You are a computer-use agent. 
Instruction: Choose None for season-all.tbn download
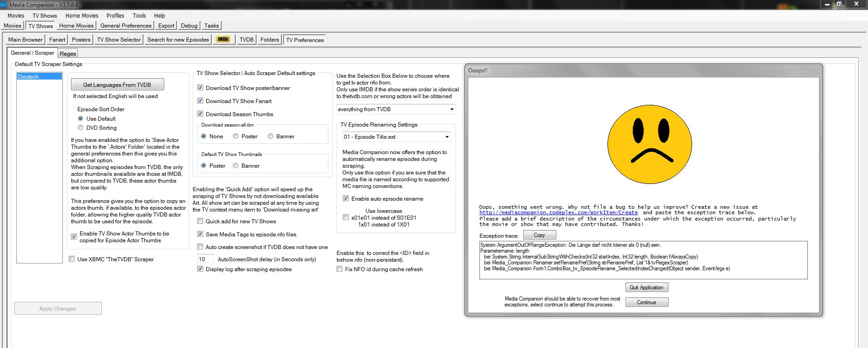[204, 136]
